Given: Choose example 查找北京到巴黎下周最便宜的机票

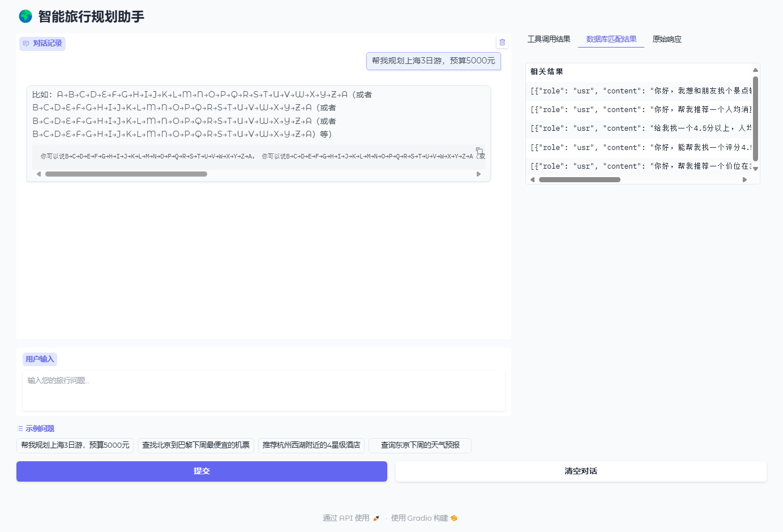Looking at the screenshot, I should click(x=196, y=445).
